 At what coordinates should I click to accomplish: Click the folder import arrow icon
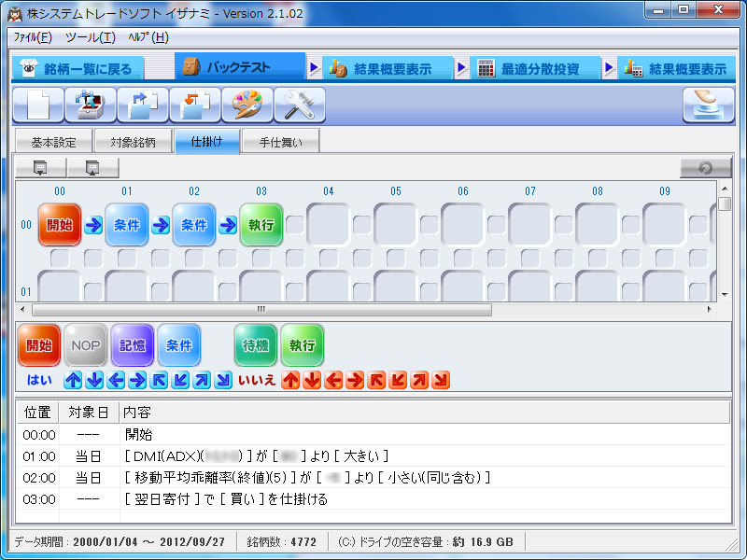(x=195, y=105)
